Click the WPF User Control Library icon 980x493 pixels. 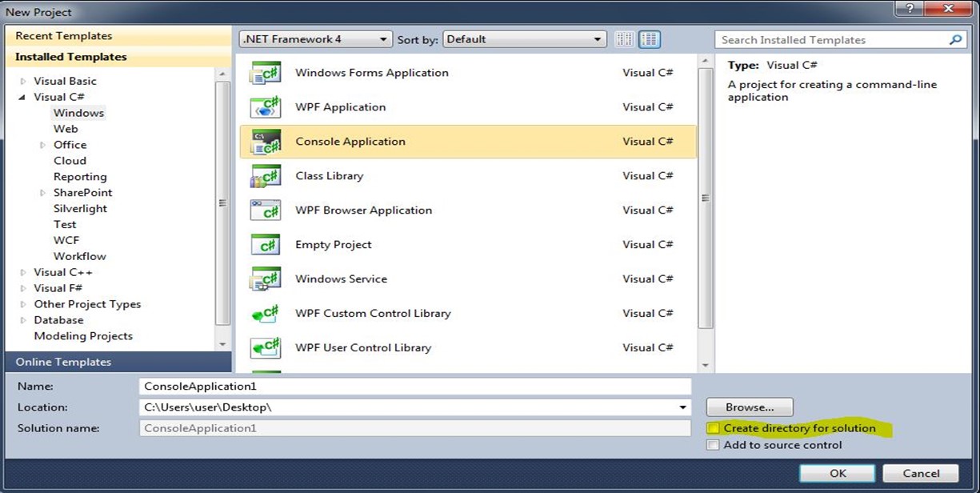click(265, 348)
